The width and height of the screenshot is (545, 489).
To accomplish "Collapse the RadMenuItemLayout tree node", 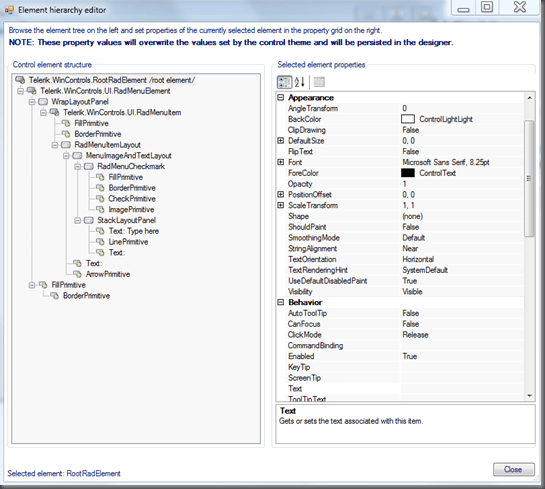I will pyautogui.click(x=55, y=145).
